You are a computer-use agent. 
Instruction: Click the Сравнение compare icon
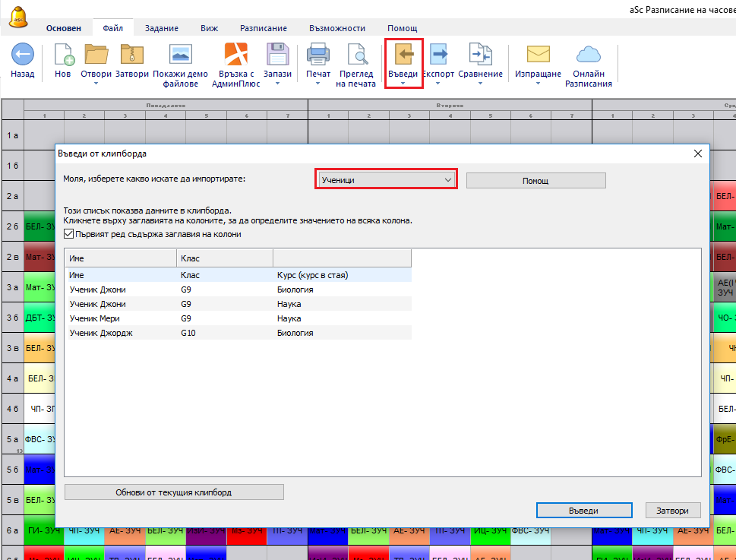click(480, 55)
